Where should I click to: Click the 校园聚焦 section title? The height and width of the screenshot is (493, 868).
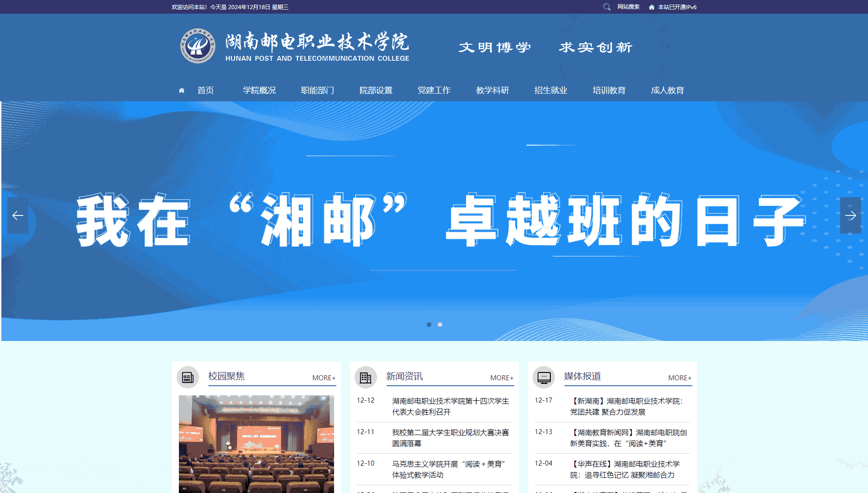pos(227,376)
